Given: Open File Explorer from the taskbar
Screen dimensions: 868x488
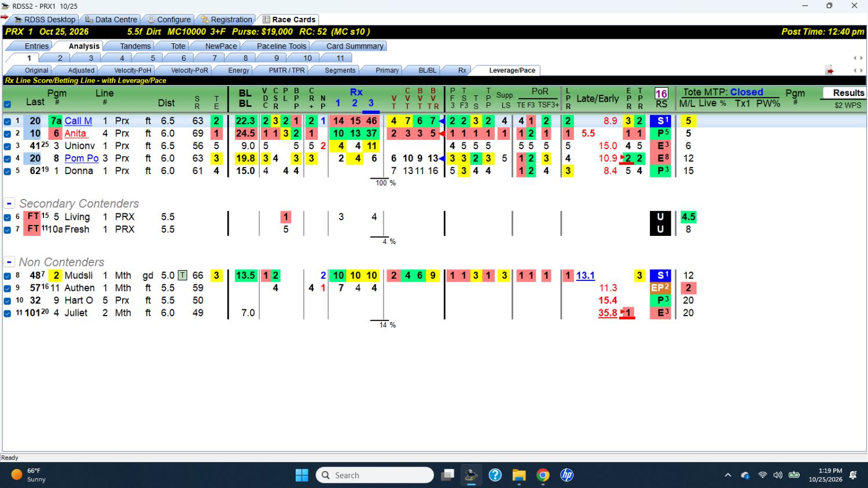Looking at the screenshot, I should [518, 475].
